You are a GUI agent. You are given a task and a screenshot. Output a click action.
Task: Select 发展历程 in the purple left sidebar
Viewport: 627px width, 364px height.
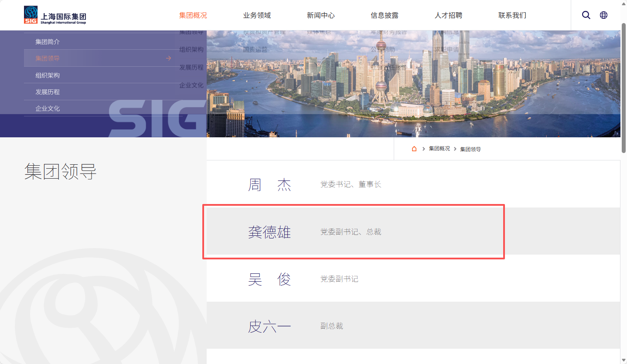48,92
